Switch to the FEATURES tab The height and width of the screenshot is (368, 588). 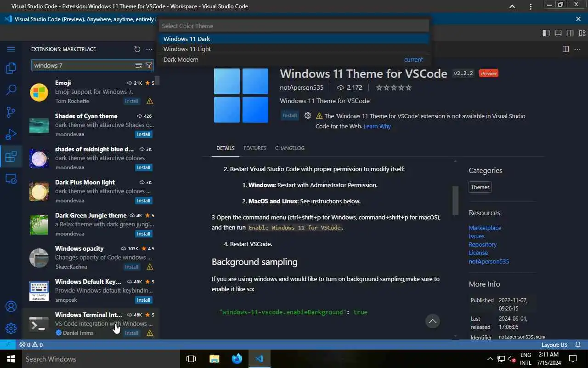click(x=254, y=148)
